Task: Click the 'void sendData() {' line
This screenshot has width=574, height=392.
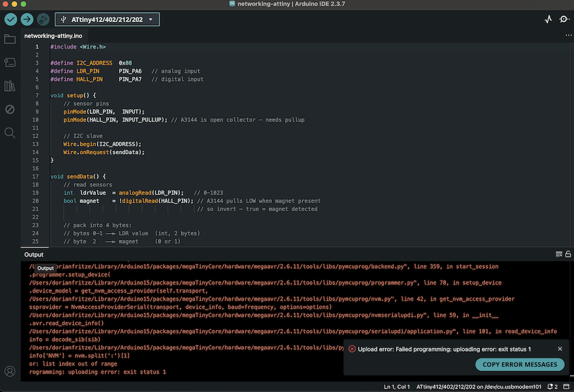Action: point(78,176)
